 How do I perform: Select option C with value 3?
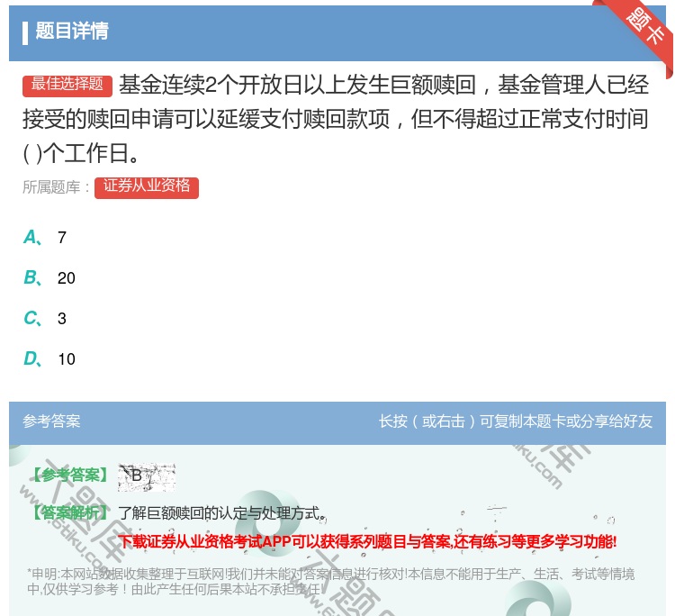[x=45, y=318]
